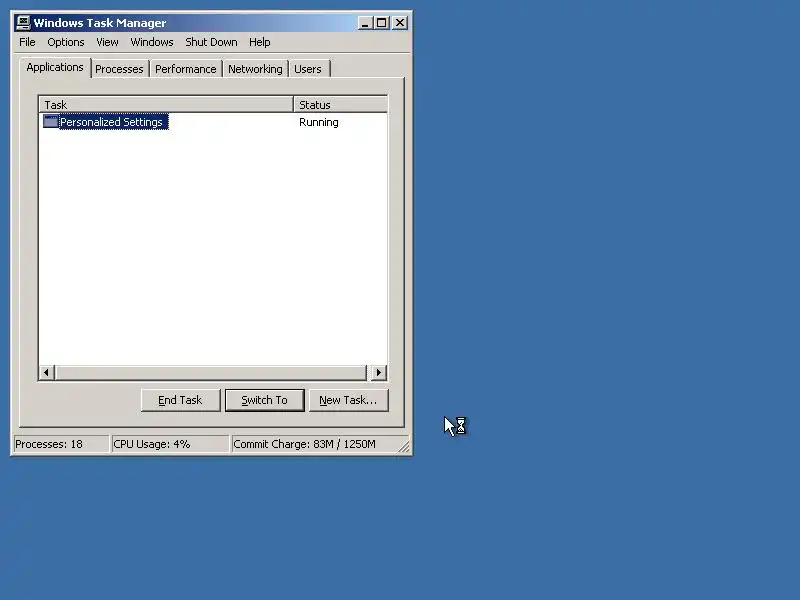Click the Personalized Settings task icon
Viewport: 800px width, 600px height.
tap(50, 121)
